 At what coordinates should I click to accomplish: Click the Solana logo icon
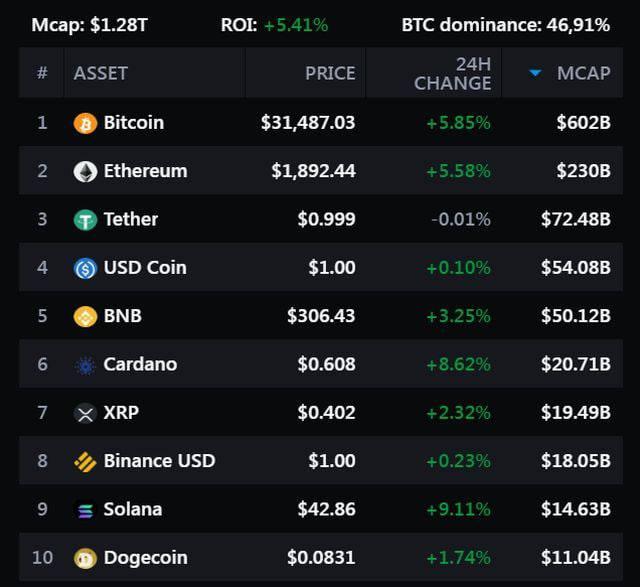pos(85,510)
